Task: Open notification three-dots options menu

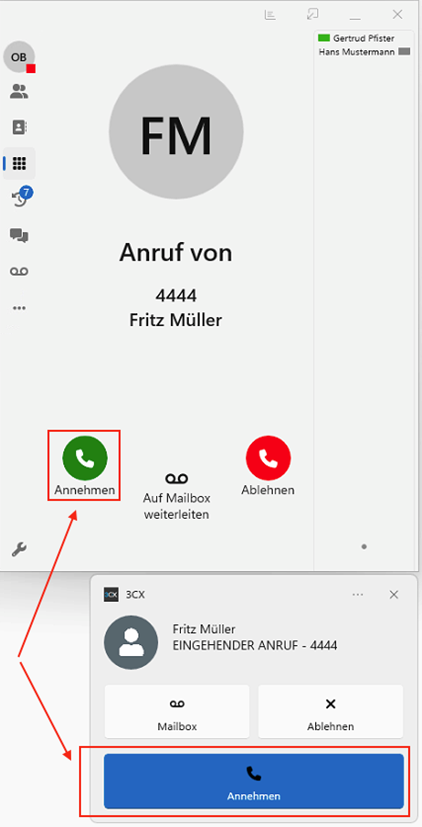Action: tap(358, 594)
